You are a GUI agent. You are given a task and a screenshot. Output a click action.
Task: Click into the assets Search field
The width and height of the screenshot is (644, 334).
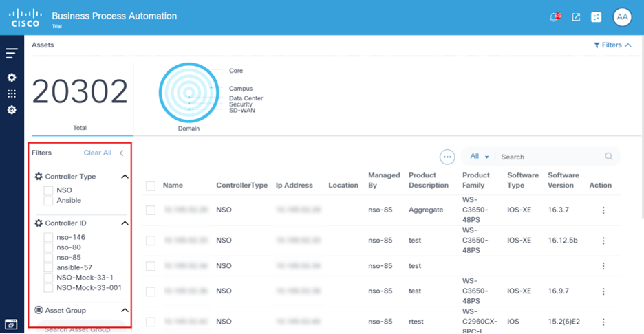550,157
